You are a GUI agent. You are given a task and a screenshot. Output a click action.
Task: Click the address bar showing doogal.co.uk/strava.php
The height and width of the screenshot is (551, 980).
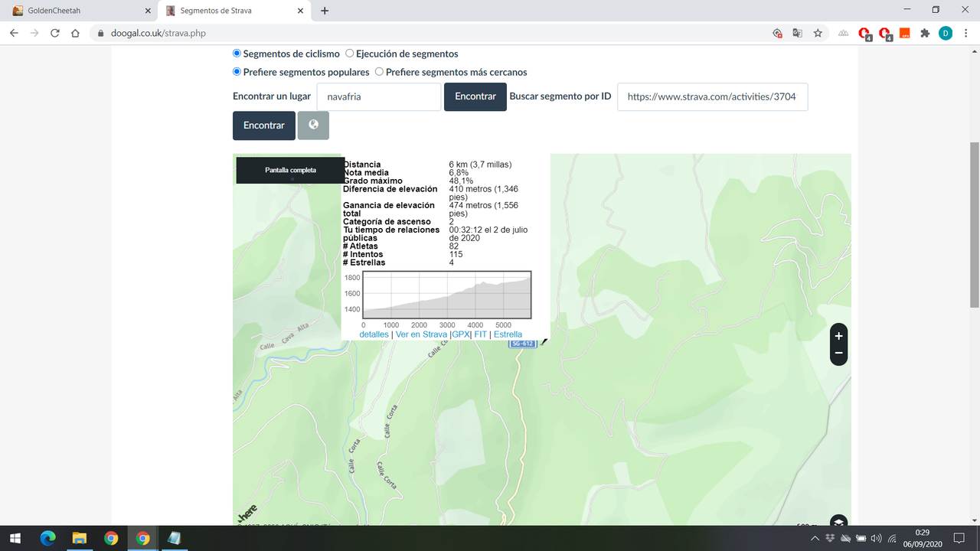coord(429,33)
